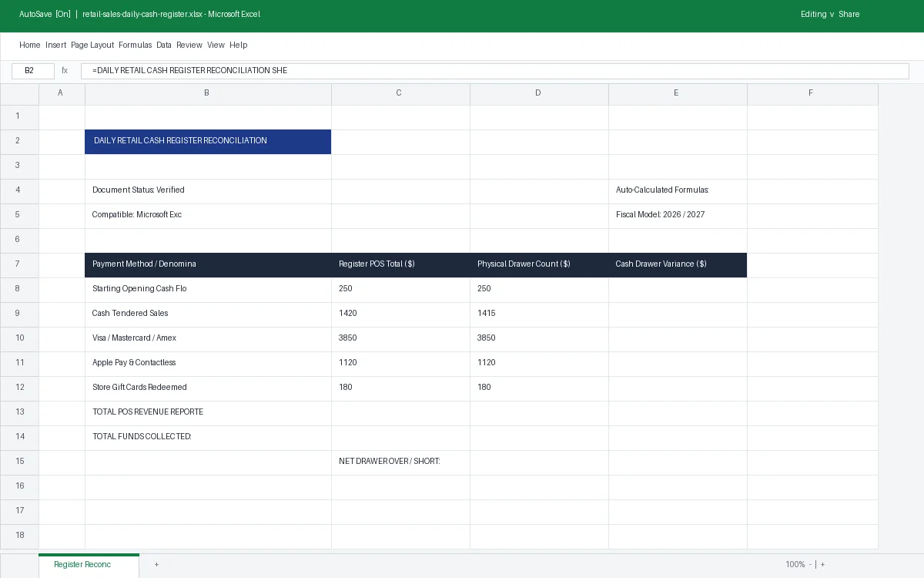The width and height of the screenshot is (924, 578).
Task: Select row 18 header
Action: (x=19, y=536)
